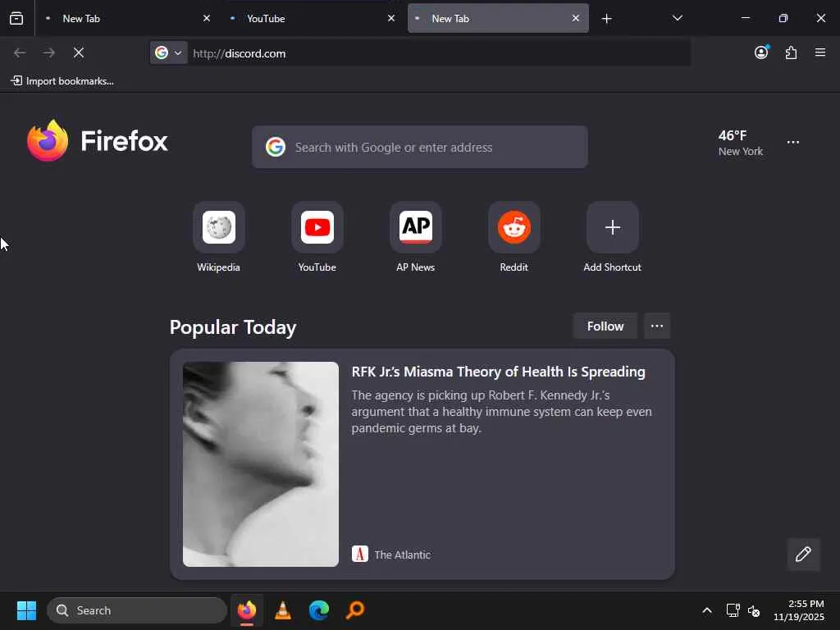Click the Popular Today heading
This screenshot has width=840, height=630.
233,327
